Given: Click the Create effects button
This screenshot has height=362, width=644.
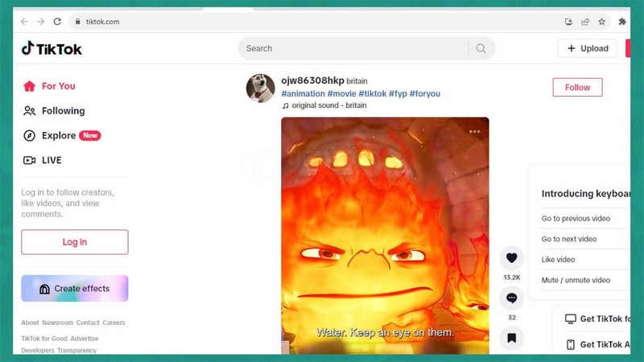Looking at the screenshot, I should click(x=75, y=288).
